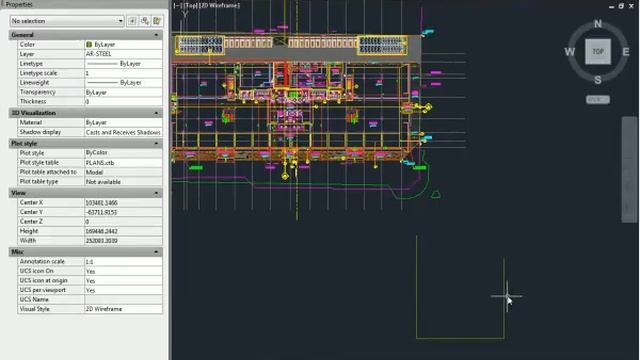Click the Width value in View

click(123, 241)
